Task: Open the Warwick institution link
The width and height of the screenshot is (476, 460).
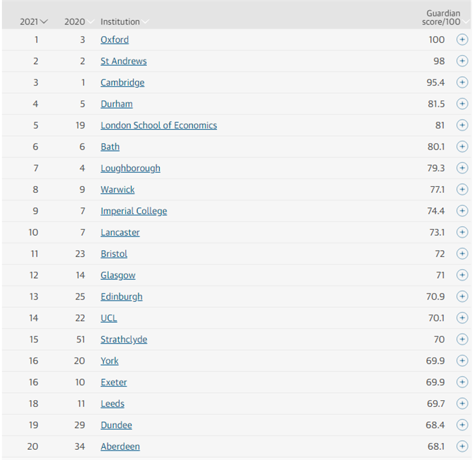Action: (118, 190)
